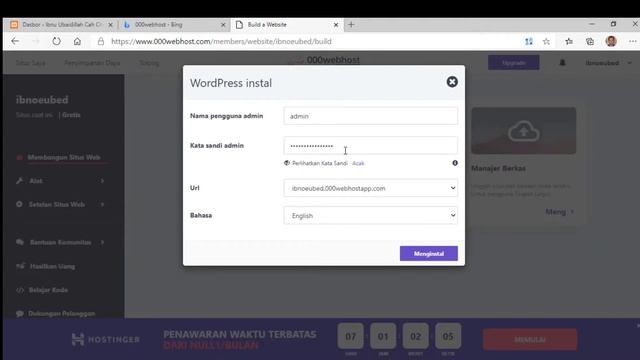Open browser settings ellipsis menu
Viewport: 640px width, 360px height.
(x=632, y=41)
